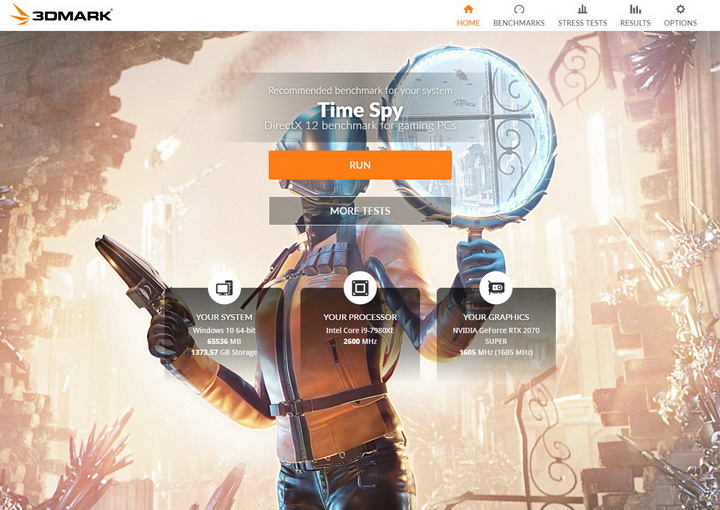Click 'NVIDIA GeForce RTX 2070 SUPER' text

click(496, 336)
